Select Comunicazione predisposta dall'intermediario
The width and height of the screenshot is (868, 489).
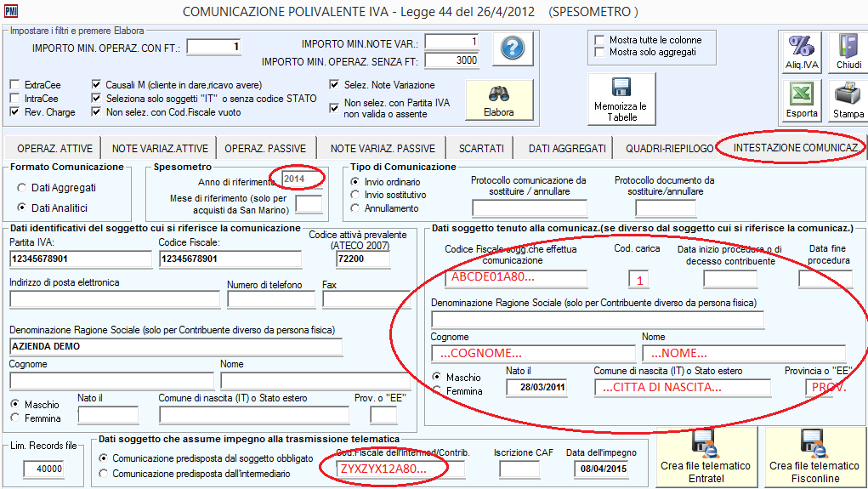coord(103,474)
